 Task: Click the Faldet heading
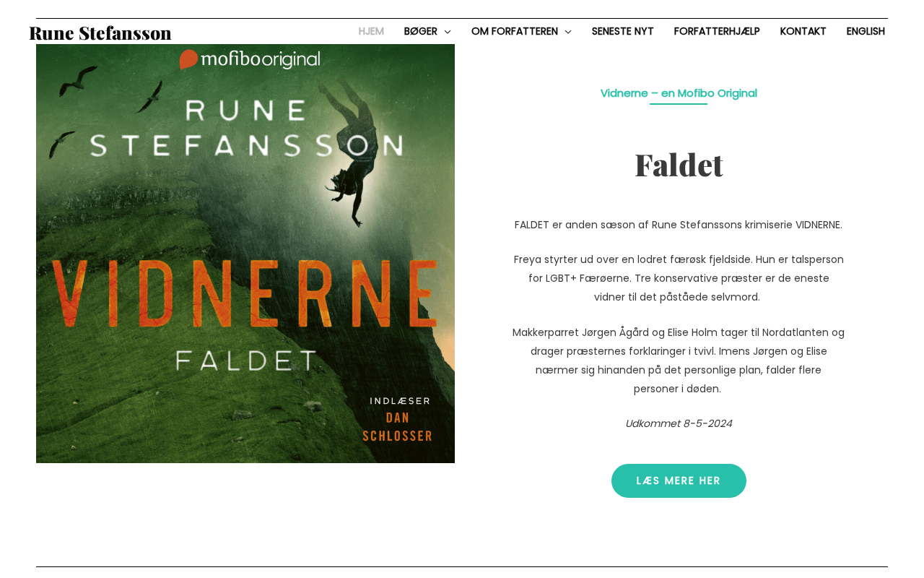click(x=679, y=165)
